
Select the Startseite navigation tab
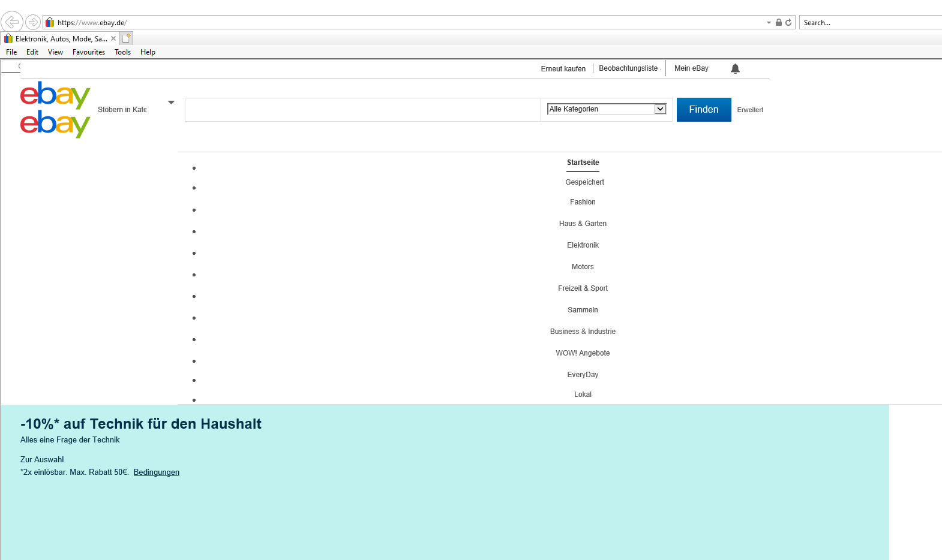pos(583,162)
